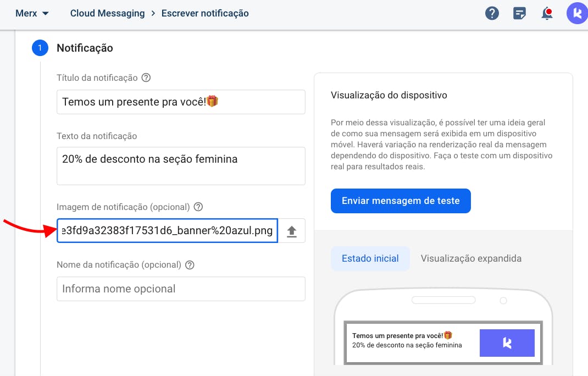
Task: Open the notification title help tooltip icon
Action: pyautogui.click(x=145, y=78)
